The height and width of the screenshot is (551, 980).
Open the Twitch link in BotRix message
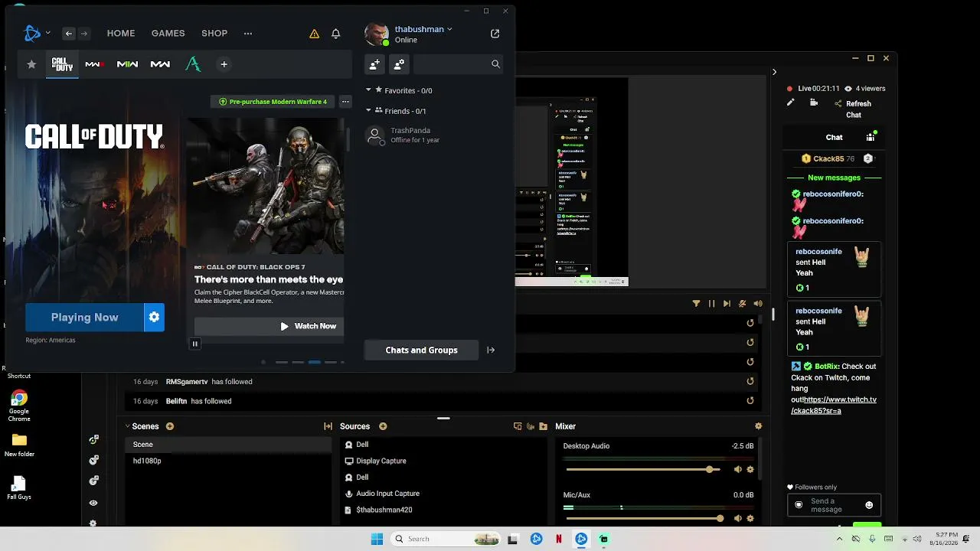[x=835, y=405]
